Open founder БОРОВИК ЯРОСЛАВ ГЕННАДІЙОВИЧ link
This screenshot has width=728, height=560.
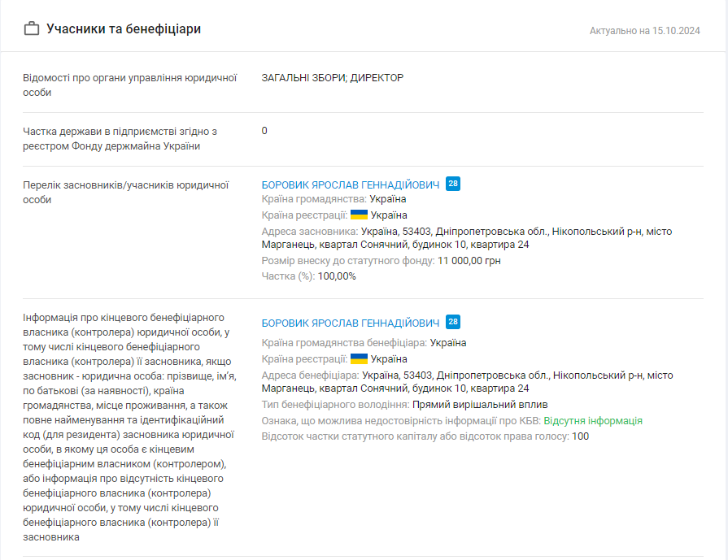coord(350,184)
